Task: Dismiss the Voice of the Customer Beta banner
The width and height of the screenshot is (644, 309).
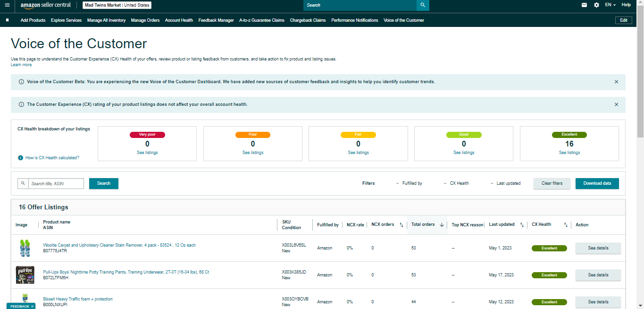Action: 616,82
